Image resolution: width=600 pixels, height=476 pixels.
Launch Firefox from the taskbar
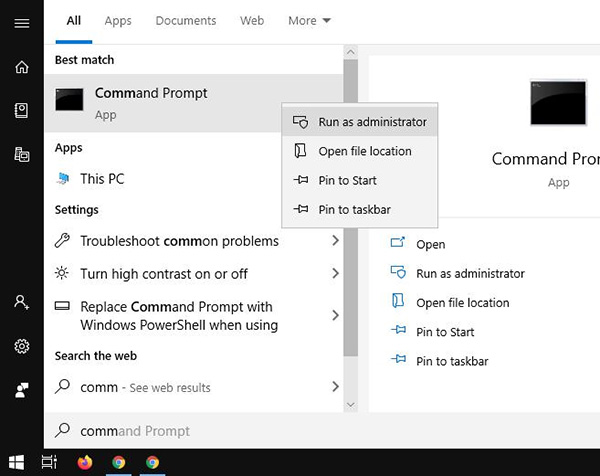[x=84, y=462]
